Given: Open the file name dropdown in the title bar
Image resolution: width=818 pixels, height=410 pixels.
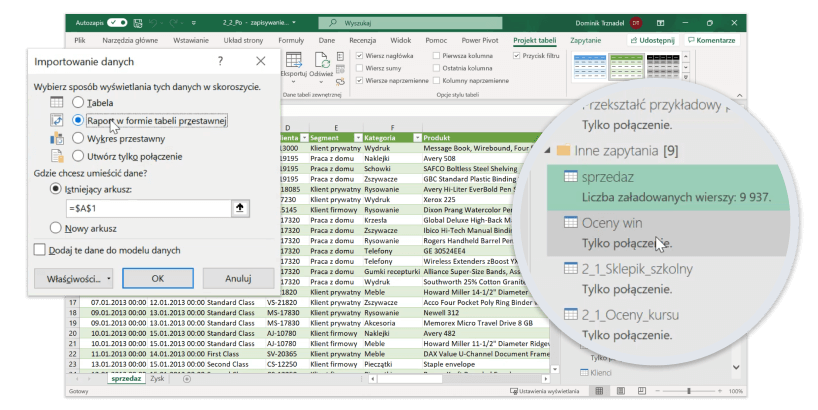Looking at the screenshot, I should (294, 23).
